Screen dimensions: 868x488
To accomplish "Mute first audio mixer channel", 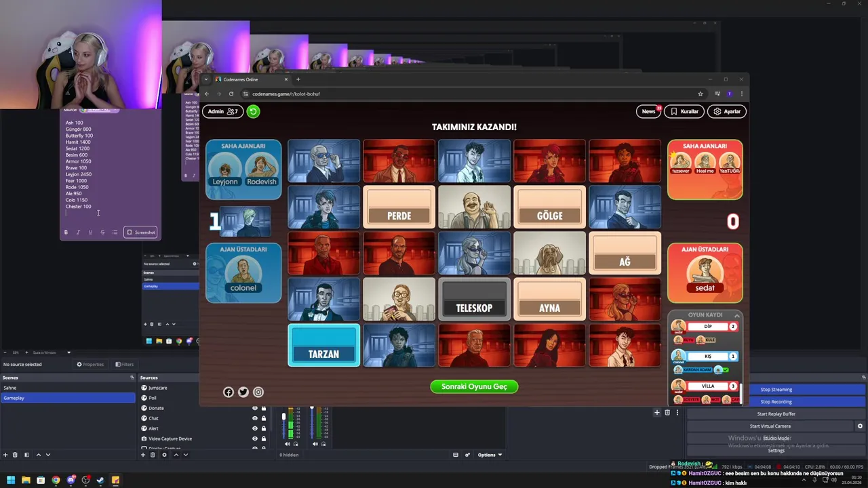I will pos(287,444).
